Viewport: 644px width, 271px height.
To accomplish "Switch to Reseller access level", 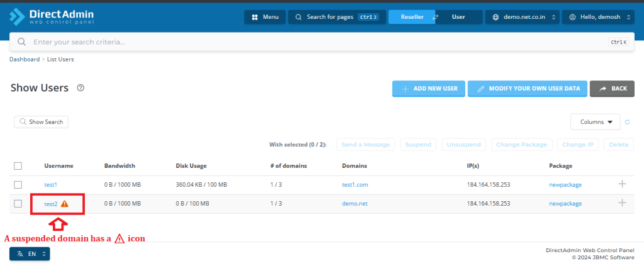I will 412,17.
